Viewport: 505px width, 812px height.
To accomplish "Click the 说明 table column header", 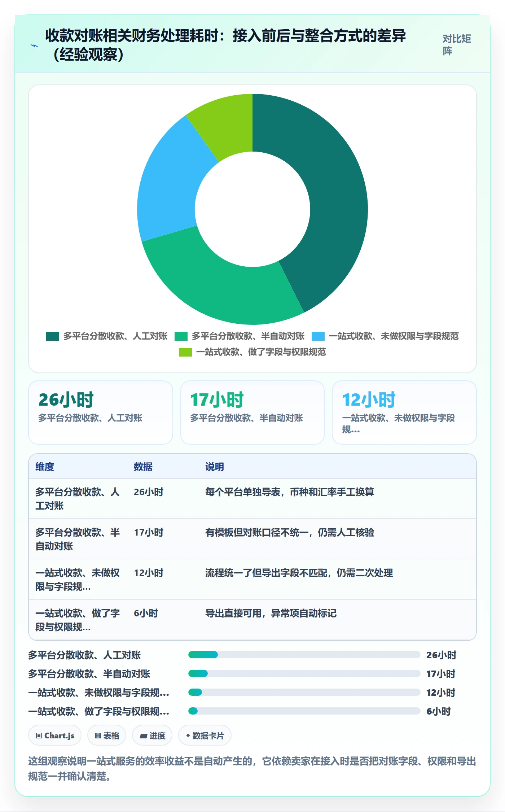I will [x=215, y=467].
